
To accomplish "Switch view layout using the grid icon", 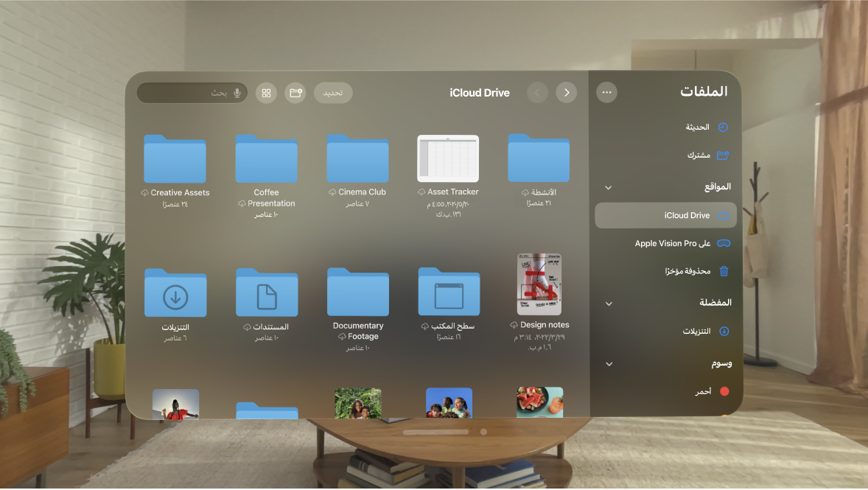I will click(266, 92).
